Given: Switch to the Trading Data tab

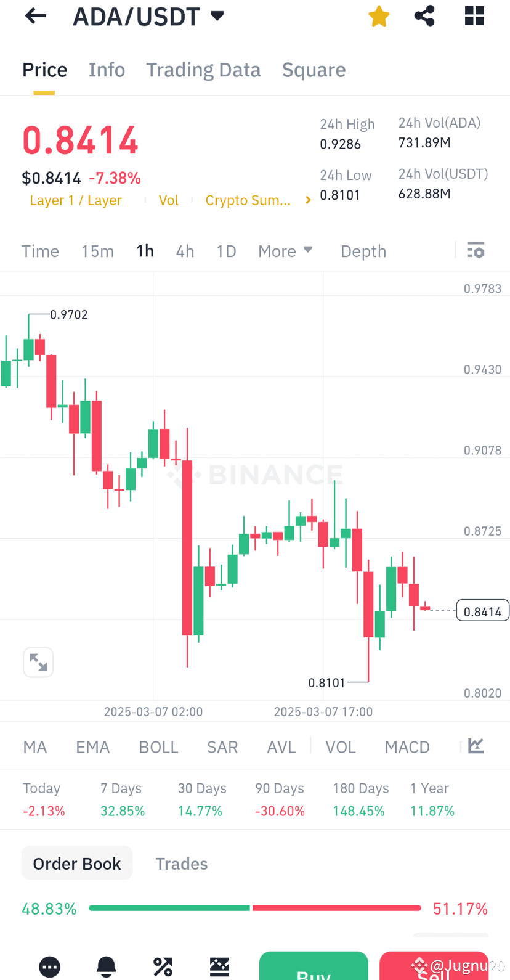Looking at the screenshot, I should pos(203,70).
